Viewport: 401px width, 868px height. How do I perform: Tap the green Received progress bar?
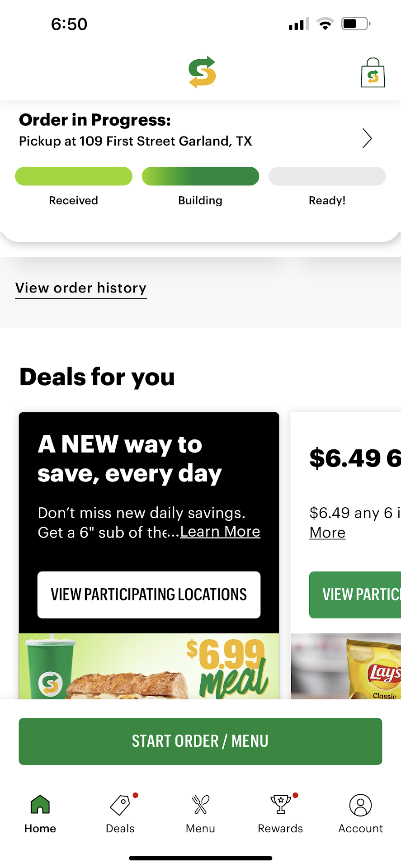(74, 176)
